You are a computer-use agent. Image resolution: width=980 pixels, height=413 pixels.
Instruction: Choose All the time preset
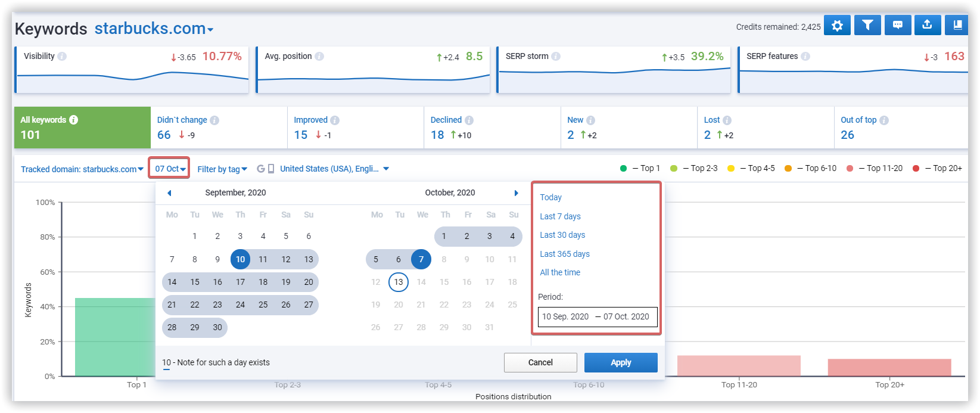pos(560,272)
